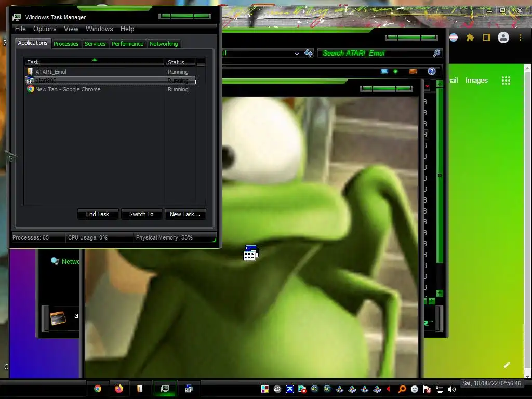
Task: Toggle the Explorer preview pane icon
Action: click(x=413, y=71)
